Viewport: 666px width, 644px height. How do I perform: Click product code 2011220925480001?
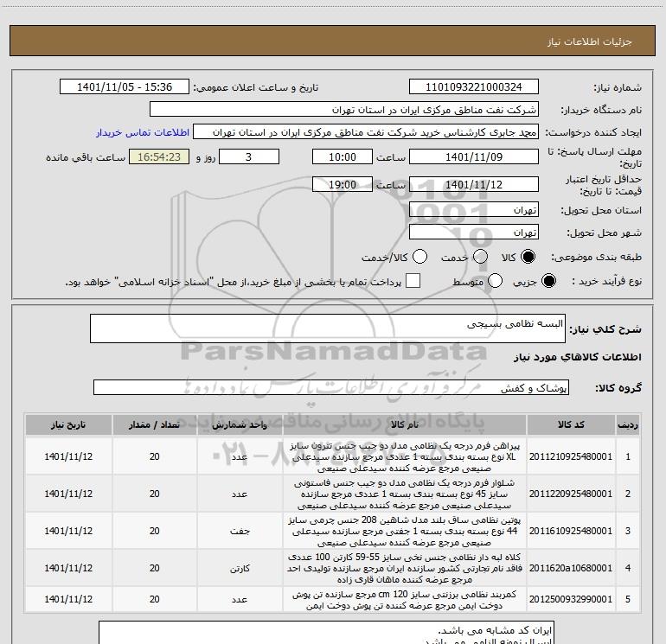(x=571, y=494)
